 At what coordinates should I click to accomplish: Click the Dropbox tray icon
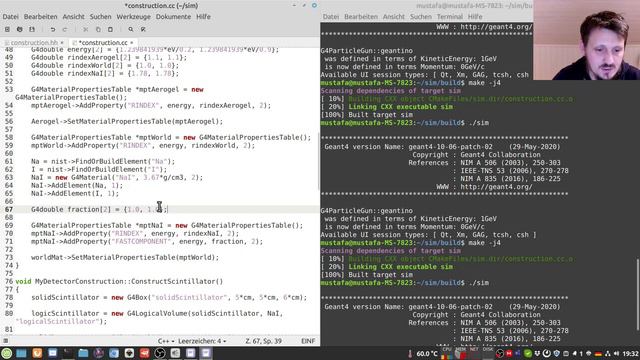pyautogui.click(x=537, y=353)
